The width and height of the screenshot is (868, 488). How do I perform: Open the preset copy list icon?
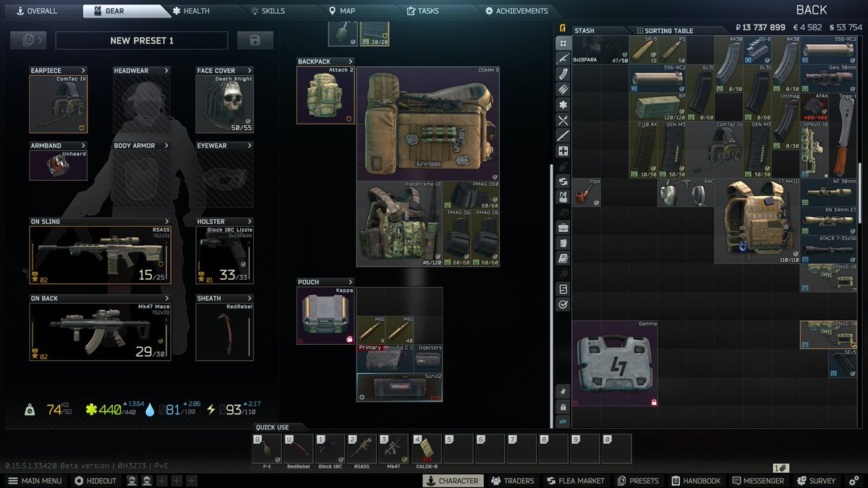29,40
